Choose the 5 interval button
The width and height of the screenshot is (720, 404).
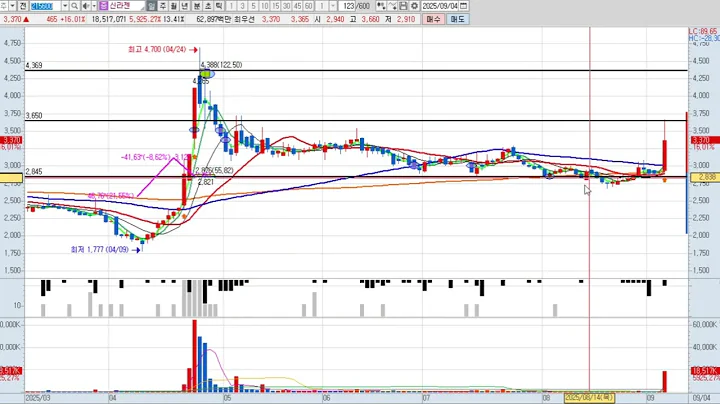(x=253, y=6)
